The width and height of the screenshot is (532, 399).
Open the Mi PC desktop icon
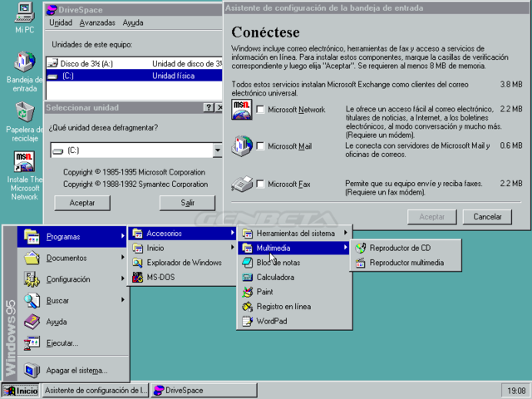coord(24,13)
